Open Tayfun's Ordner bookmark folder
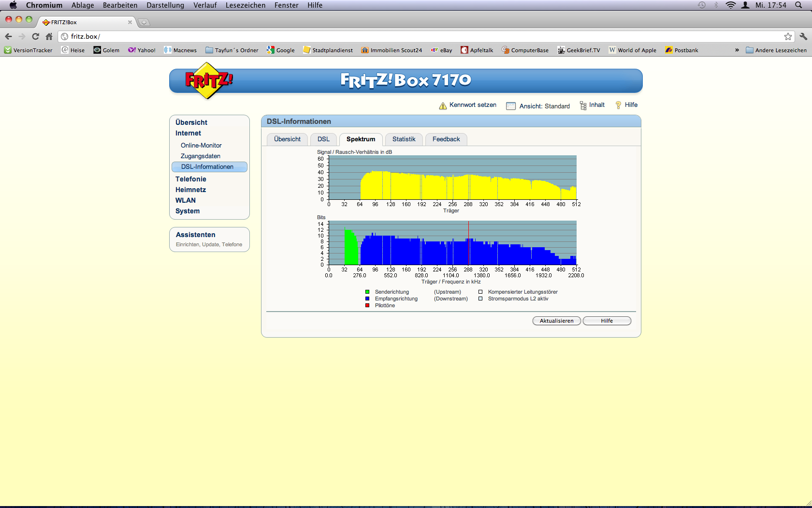 pyautogui.click(x=232, y=50)
